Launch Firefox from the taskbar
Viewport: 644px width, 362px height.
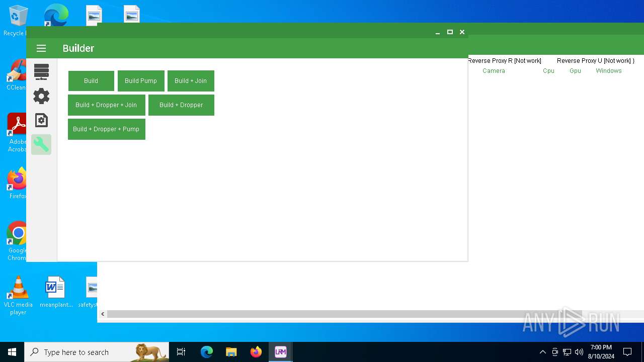[256, 352]
